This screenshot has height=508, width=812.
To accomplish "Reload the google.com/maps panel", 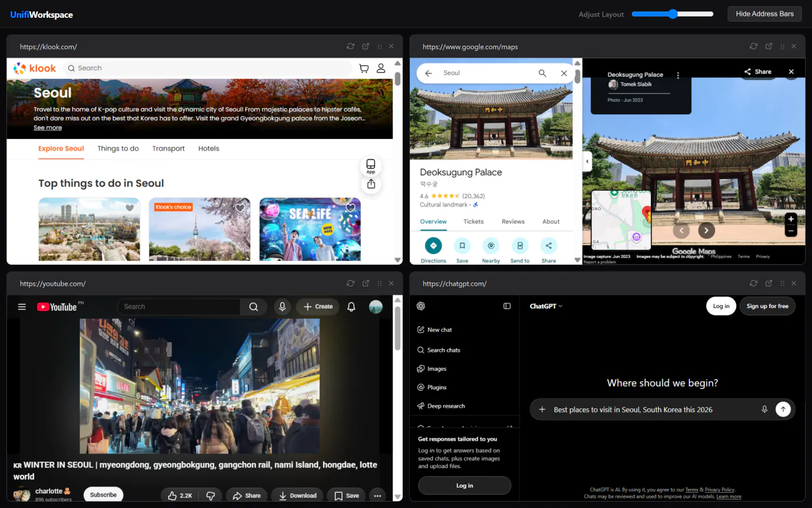I will [x=754, y=46].
